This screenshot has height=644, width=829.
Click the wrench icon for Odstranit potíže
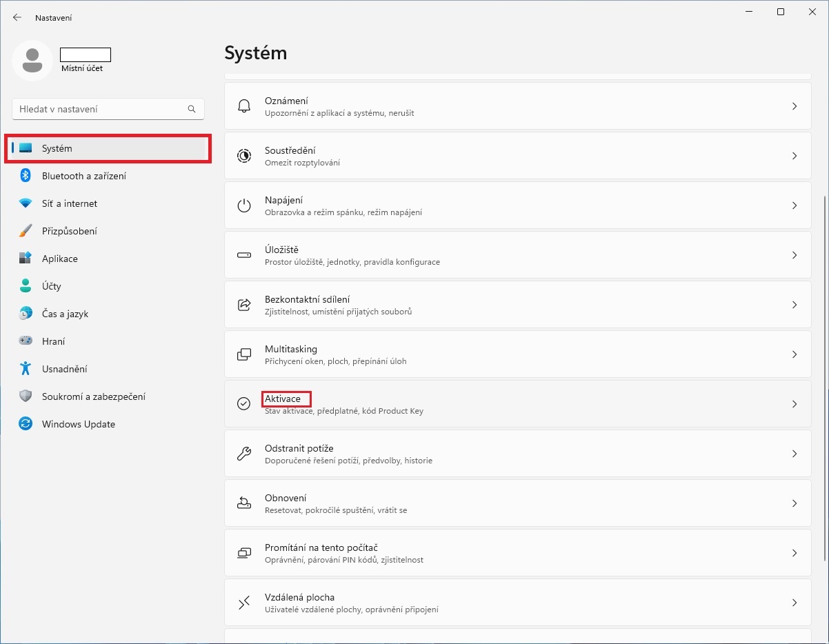click(x=244, y=454)
